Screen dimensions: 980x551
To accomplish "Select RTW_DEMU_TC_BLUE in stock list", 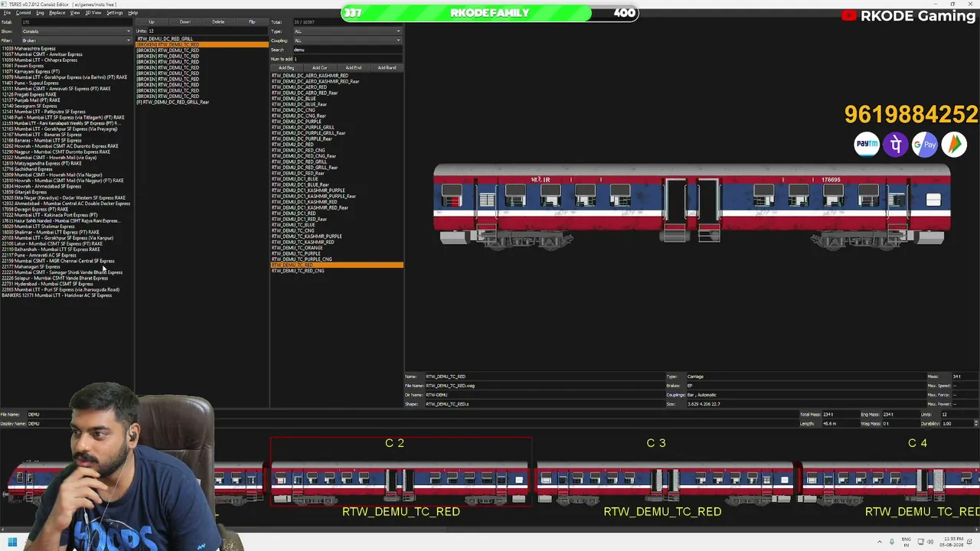I will (293, 225).
